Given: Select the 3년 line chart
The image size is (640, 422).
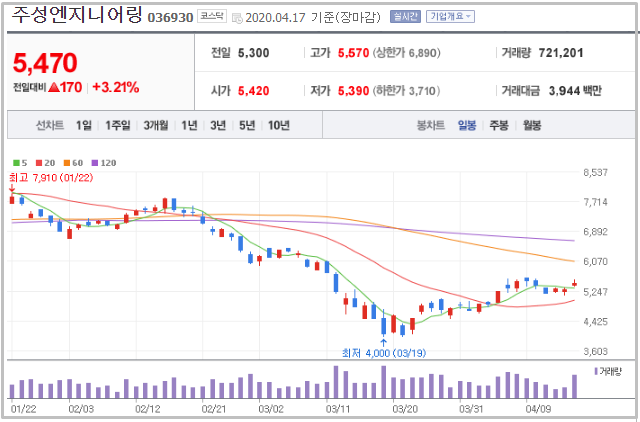Looking at the screenshot, I should click(x=218, y=125).
